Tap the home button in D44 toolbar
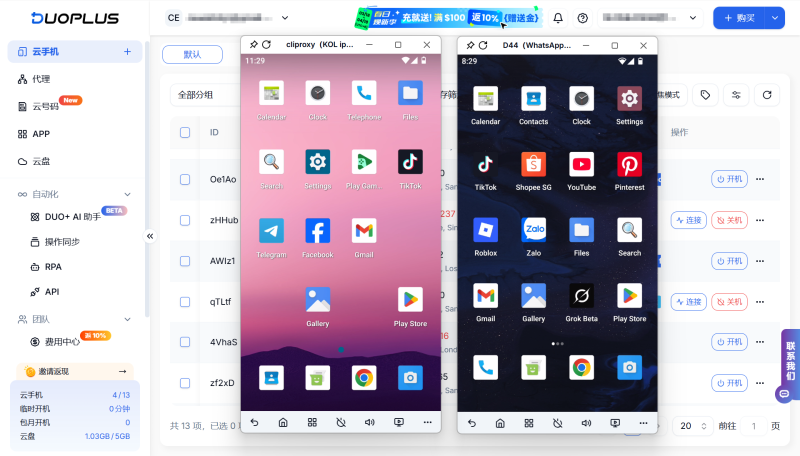Screen dimensions: 800x456 point(500,423)
